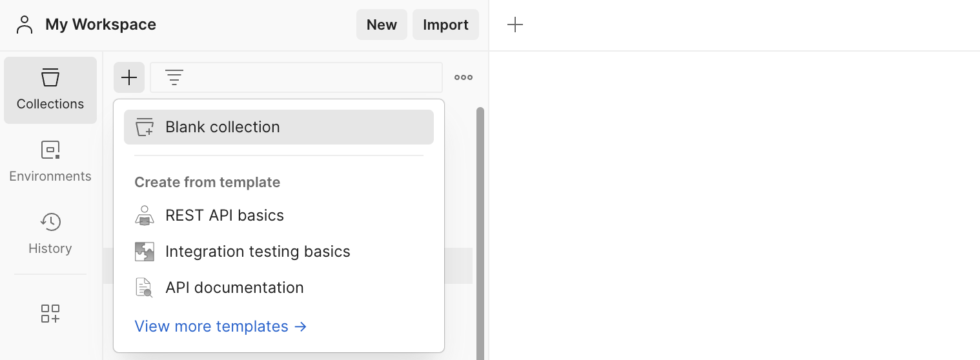
Task: Click the collections filter search field
Action: [x=296, y=77]
